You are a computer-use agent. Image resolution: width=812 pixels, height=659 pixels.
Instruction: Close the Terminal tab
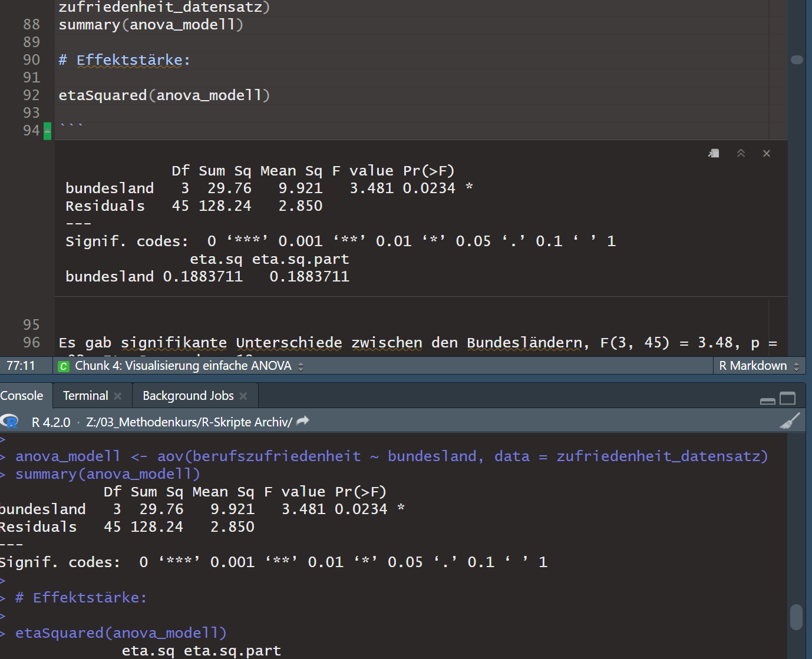point(118,396)
